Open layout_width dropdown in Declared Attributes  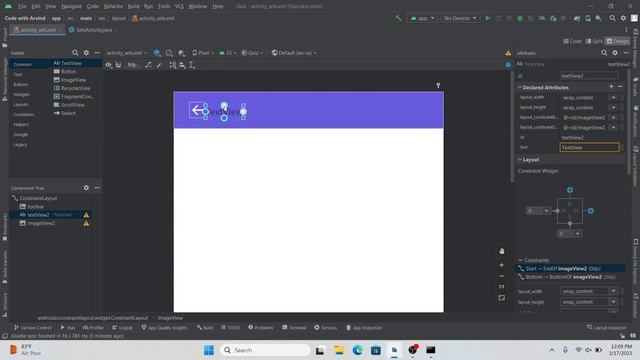point(613,98)
